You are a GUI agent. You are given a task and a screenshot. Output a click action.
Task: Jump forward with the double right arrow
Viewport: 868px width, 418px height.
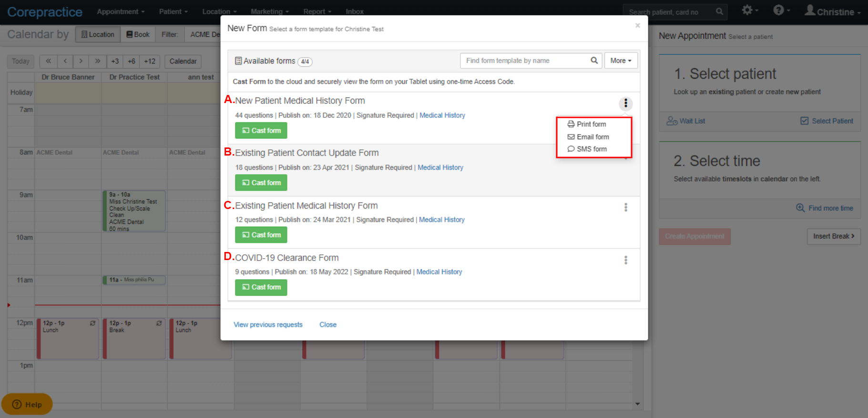(97, 61)
